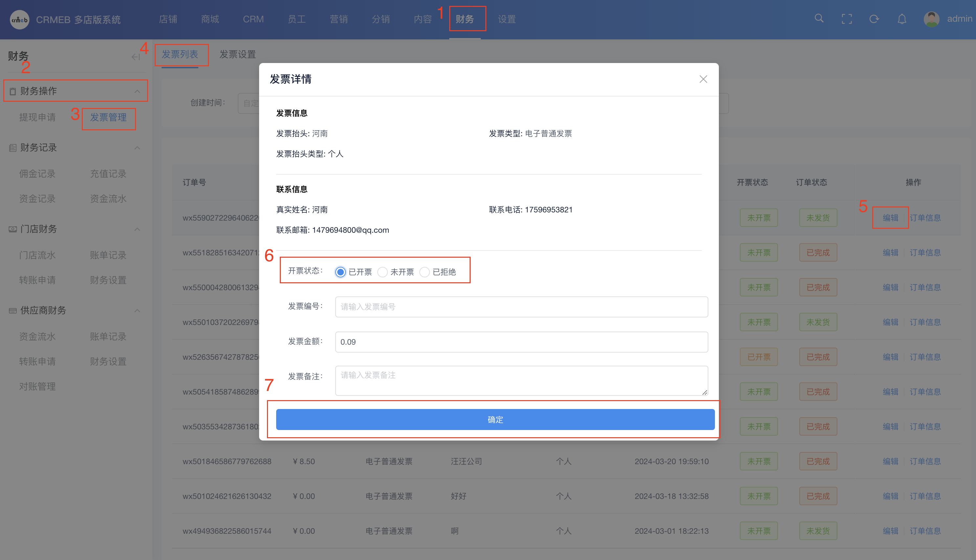The height and width of the screenshot is (560, 976).
Task: Click the CRMEB logo icon
Action: 19,19
